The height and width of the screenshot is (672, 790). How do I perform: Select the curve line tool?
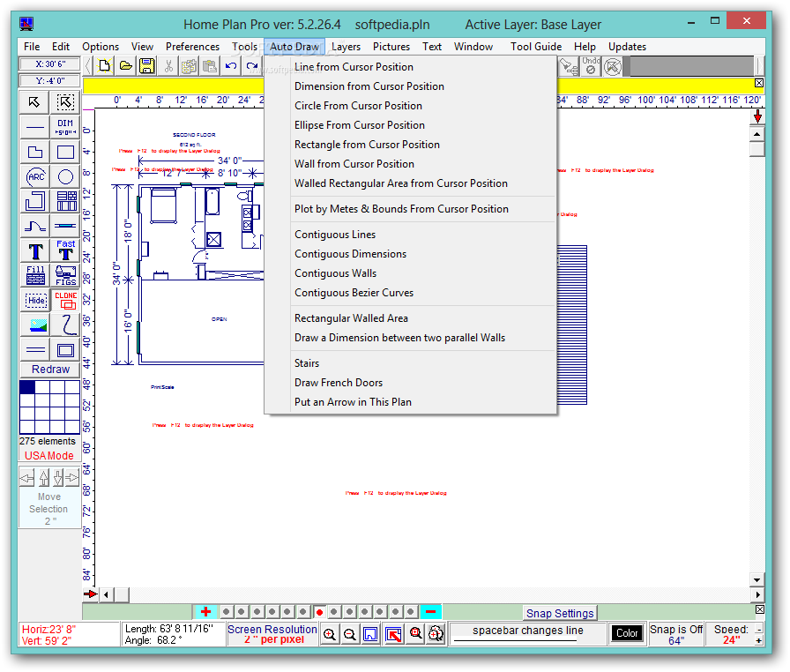pyautogui.click(x=34, y=226)
